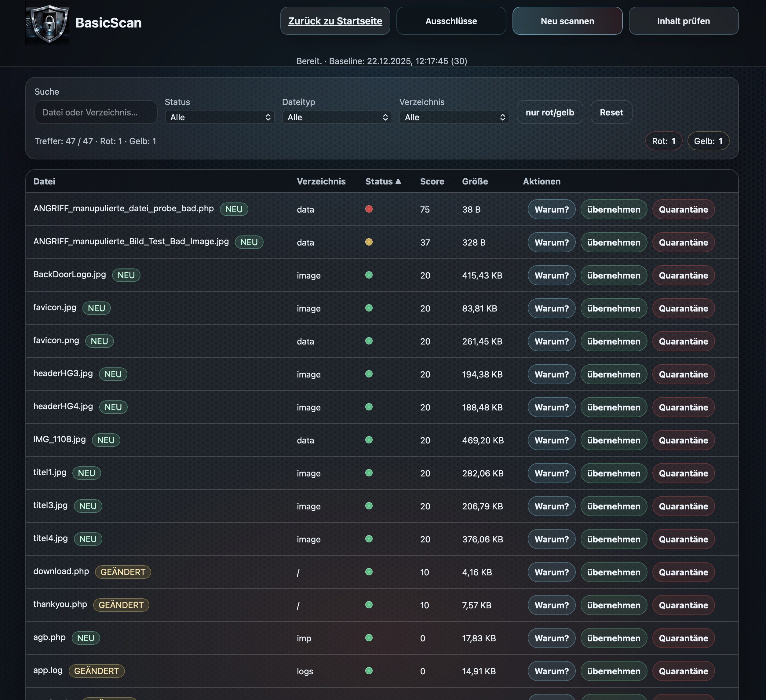Screen dimensions: 766x700
Task: Toggle the Gelb: 1 counter pill
Action: 708,141
